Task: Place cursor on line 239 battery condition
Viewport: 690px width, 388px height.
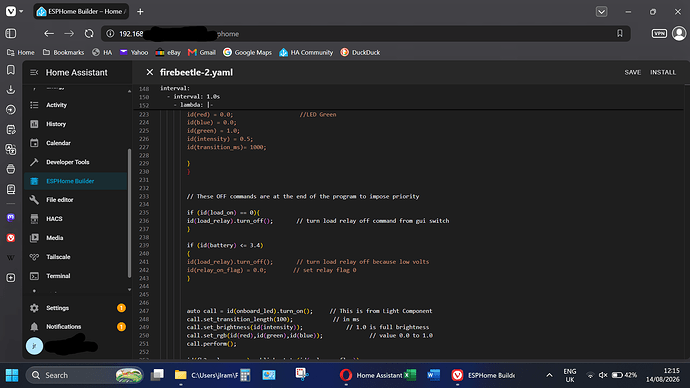Action: coord(225,245)
